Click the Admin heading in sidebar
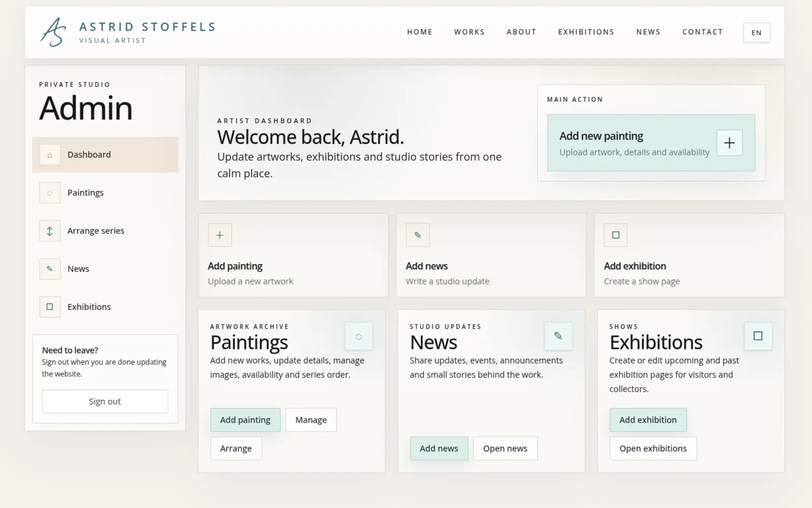The height and width of the screenshot is (508, 812). [x=86, y=108]
